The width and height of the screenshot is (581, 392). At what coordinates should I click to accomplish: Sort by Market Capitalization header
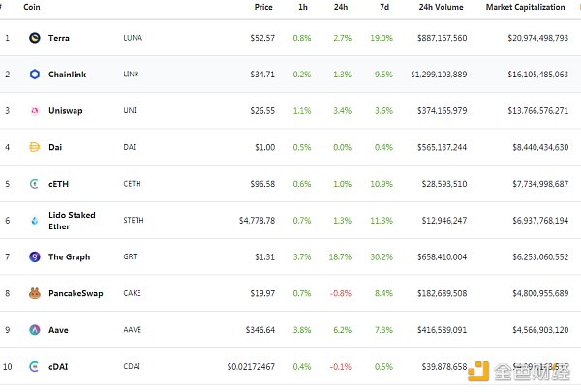(x=527, y=7)
